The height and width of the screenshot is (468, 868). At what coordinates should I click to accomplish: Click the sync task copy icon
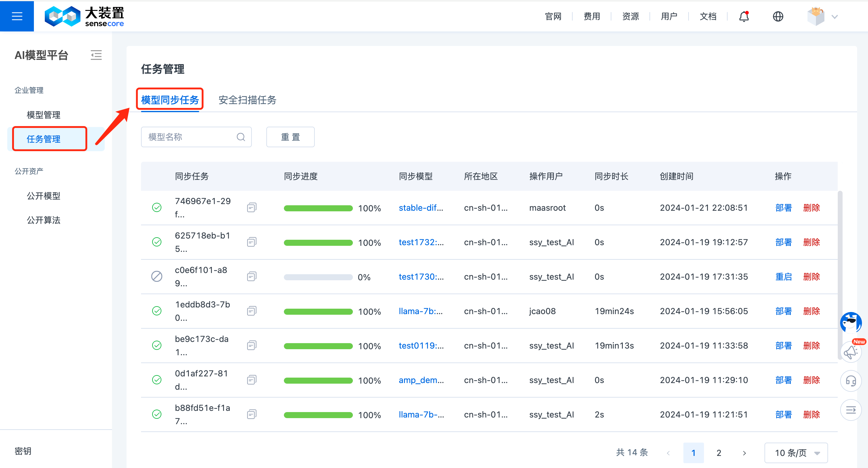pyautogui.click(x=253, y=207)
